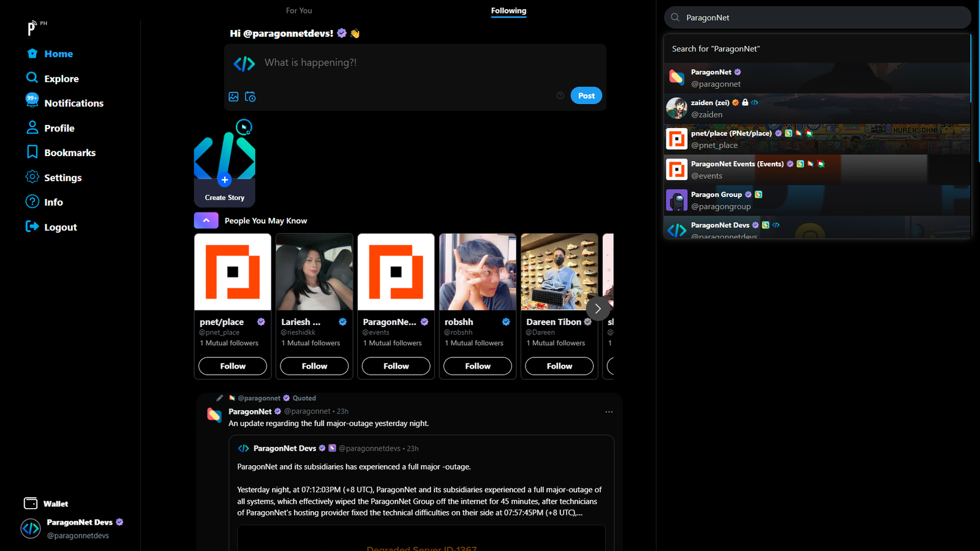Click the Logout icon
980x551 pixels.
[32, 227]
